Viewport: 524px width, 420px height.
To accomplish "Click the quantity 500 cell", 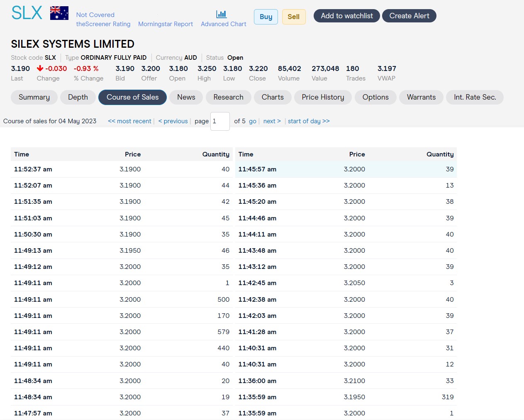I will [224, 300].
